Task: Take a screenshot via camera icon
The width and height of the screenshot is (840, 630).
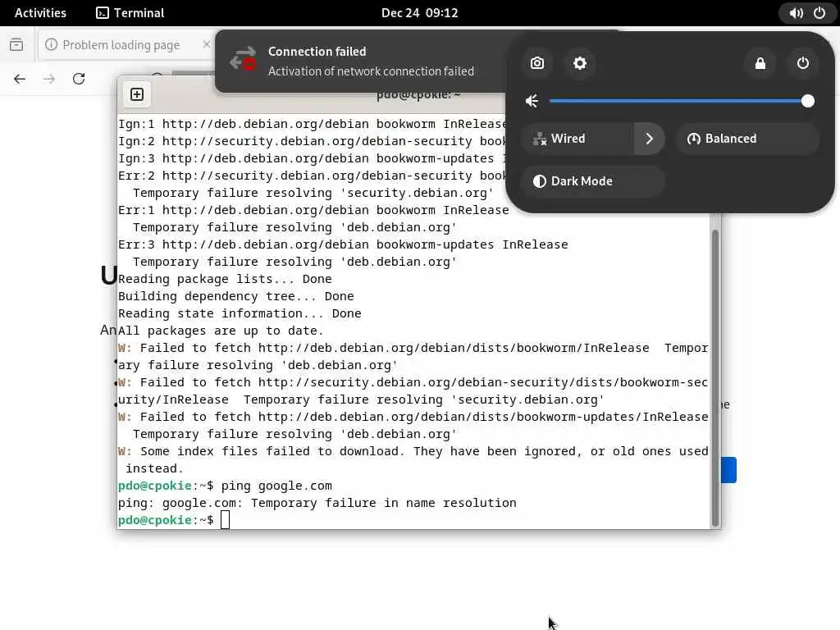Action: tap(536, 63)
